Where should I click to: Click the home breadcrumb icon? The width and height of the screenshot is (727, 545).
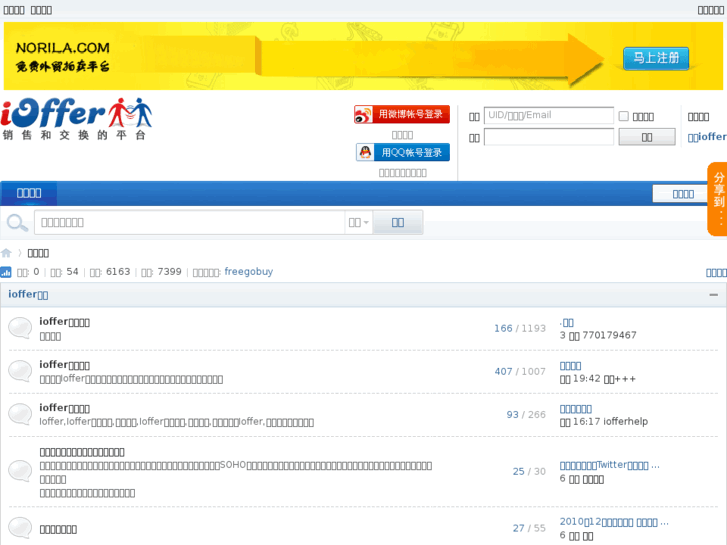(x=6, y=253)
